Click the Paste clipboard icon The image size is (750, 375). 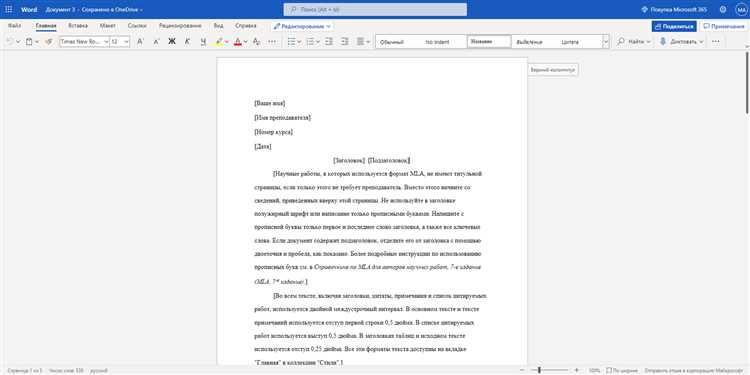pos(29,42)
